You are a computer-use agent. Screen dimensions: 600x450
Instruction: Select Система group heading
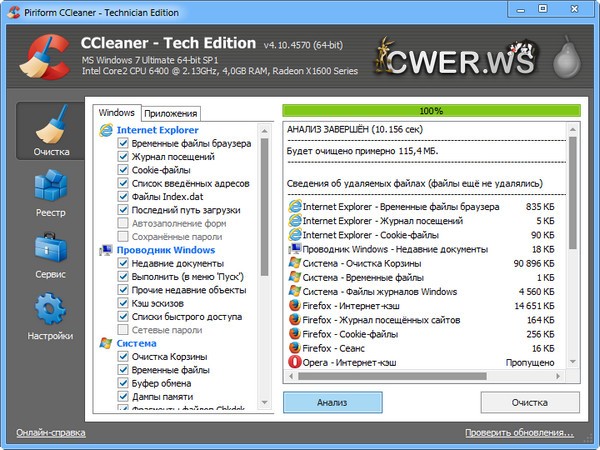[137, 343]
